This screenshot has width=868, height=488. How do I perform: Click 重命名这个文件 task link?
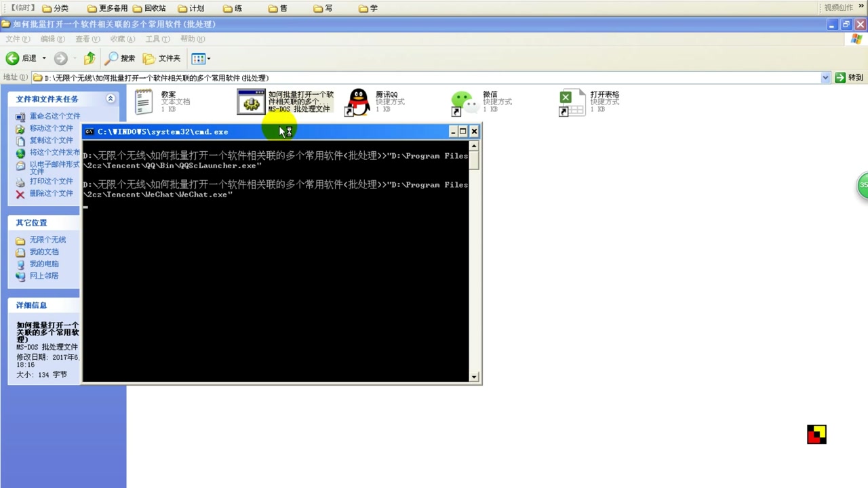(x=54, y=117)
